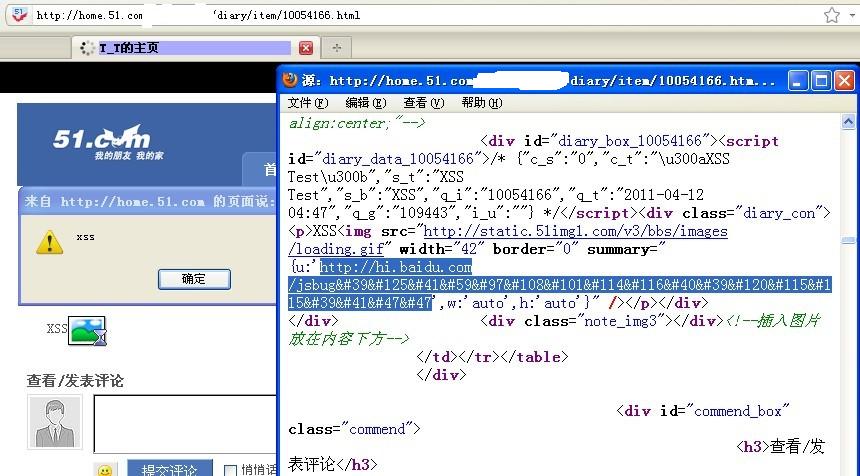The width and height of the screenshot is (860, 476).
Task: Click the scrollbar thumb in source window
Action: pyautogui.click(x=848, y=240)
